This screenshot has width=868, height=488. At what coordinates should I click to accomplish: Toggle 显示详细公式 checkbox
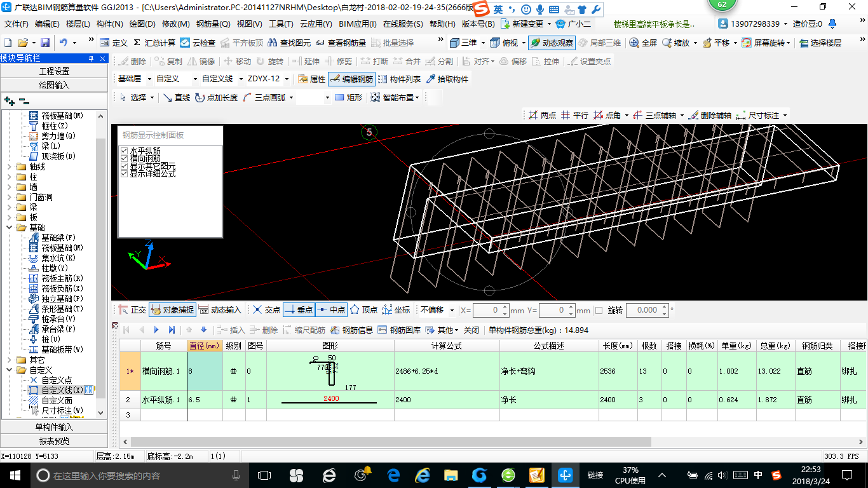(x=125, y=173)
